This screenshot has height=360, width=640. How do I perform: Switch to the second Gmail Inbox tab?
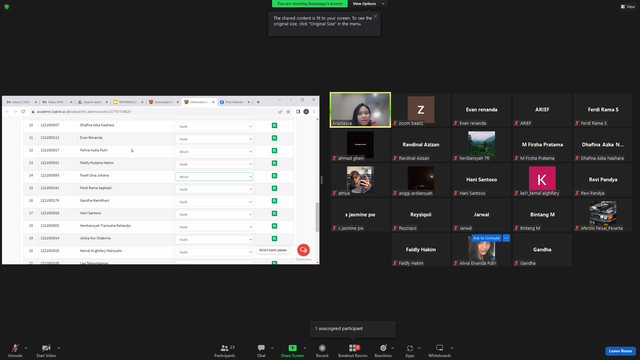57,102
